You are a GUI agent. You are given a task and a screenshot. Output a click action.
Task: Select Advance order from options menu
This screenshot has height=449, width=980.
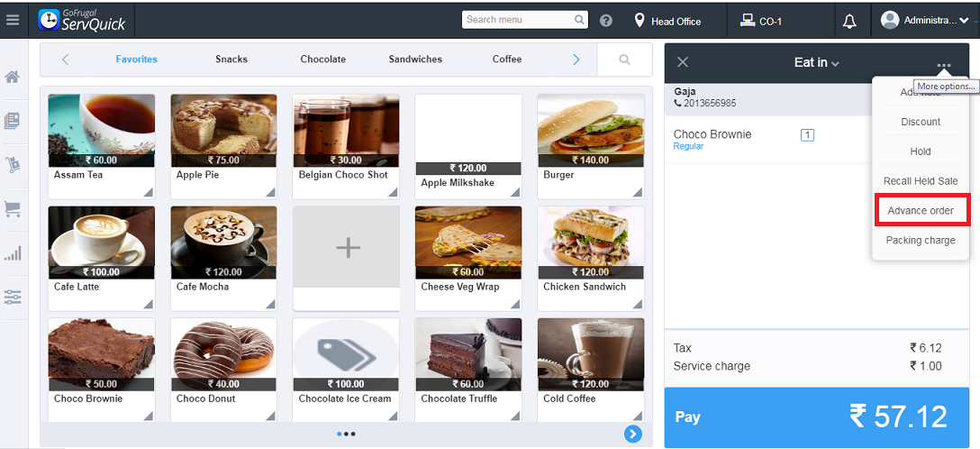click(x=921, y=211)
